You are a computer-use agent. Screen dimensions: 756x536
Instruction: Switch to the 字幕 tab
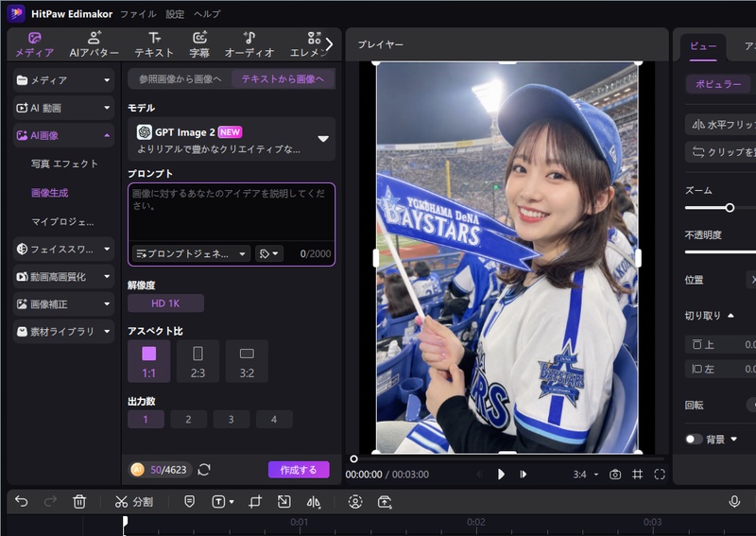[199, 44]
